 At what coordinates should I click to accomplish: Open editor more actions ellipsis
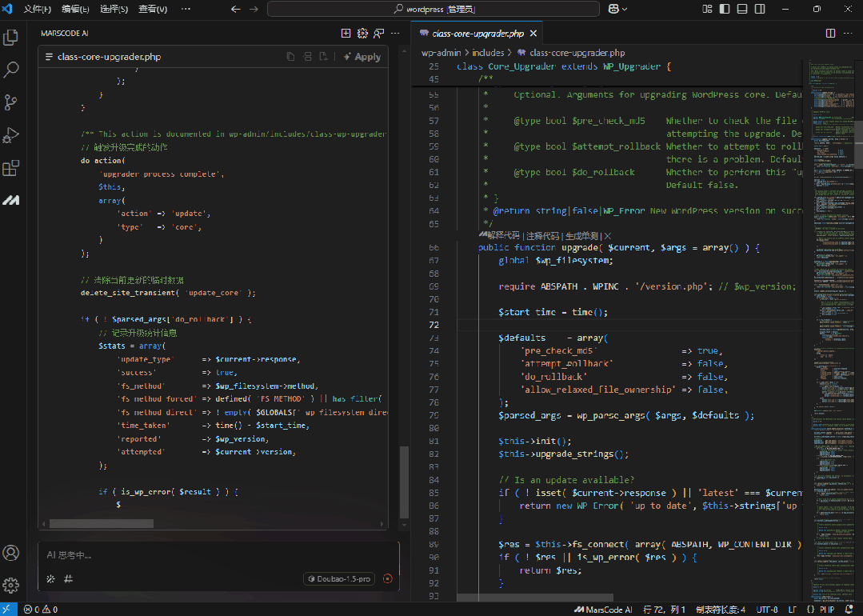(847, 34)
